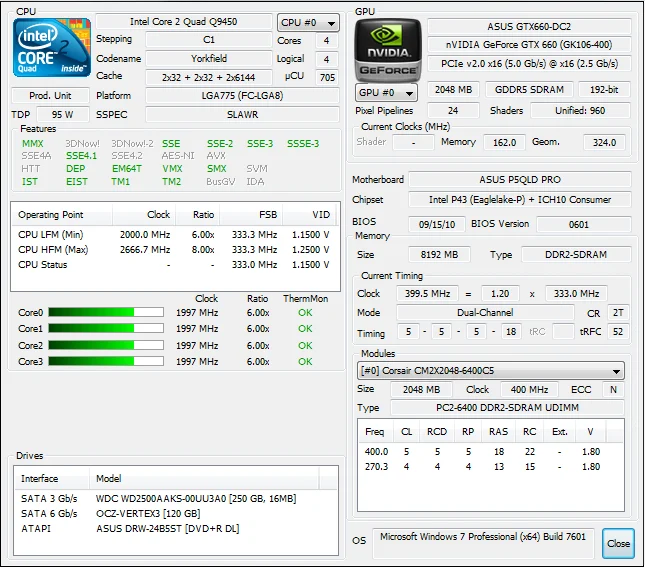
Task: Click the NVIDIA GeForce logo
Action: coord(387,50)
